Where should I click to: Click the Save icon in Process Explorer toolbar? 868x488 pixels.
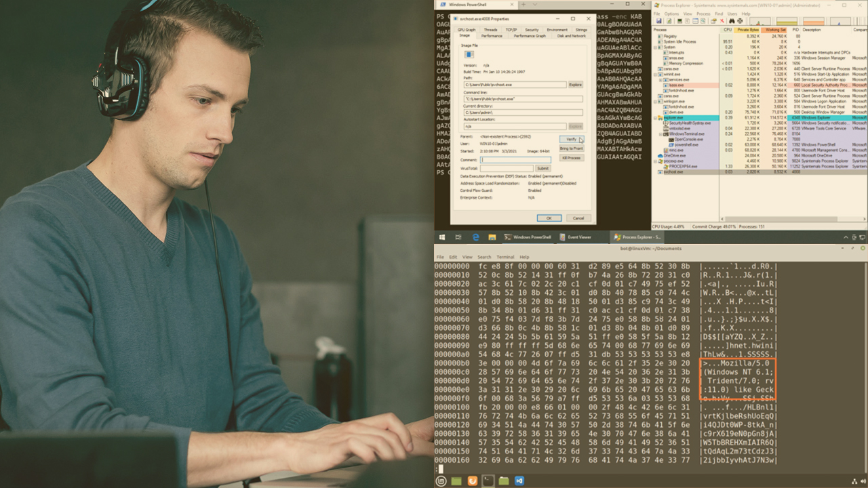pyautogui.click(x=657, y=22)
